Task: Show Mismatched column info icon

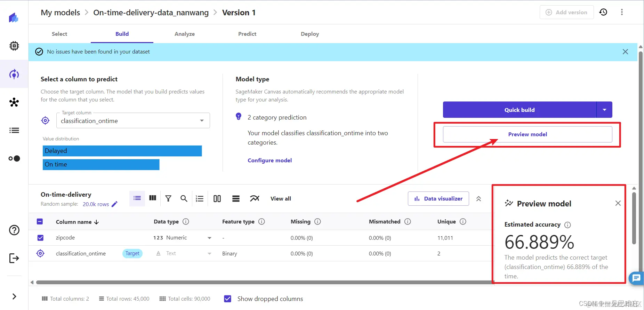Action: pyautogui.click(x=408, y=222)
